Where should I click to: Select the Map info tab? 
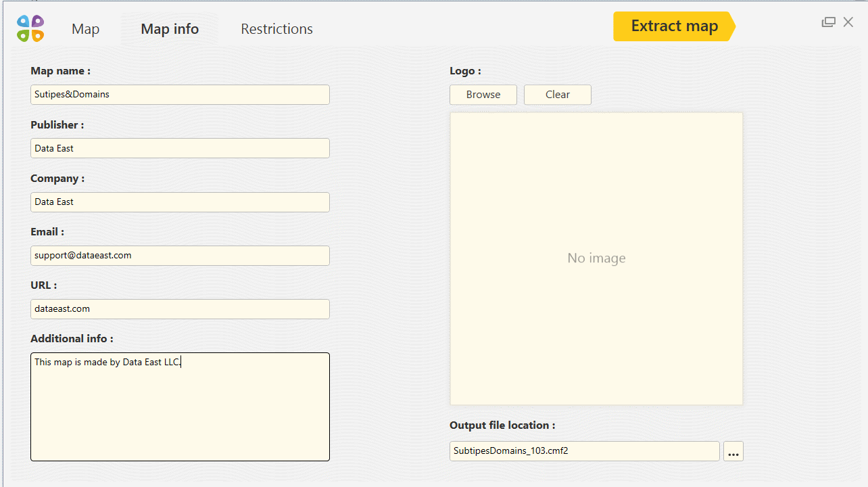click(169, 28)
